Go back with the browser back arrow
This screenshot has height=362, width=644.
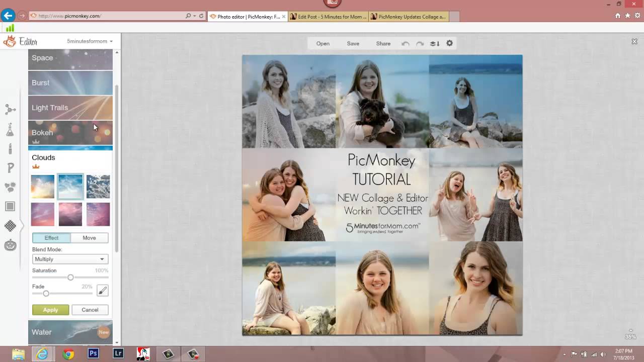click(x=8, y=16)
